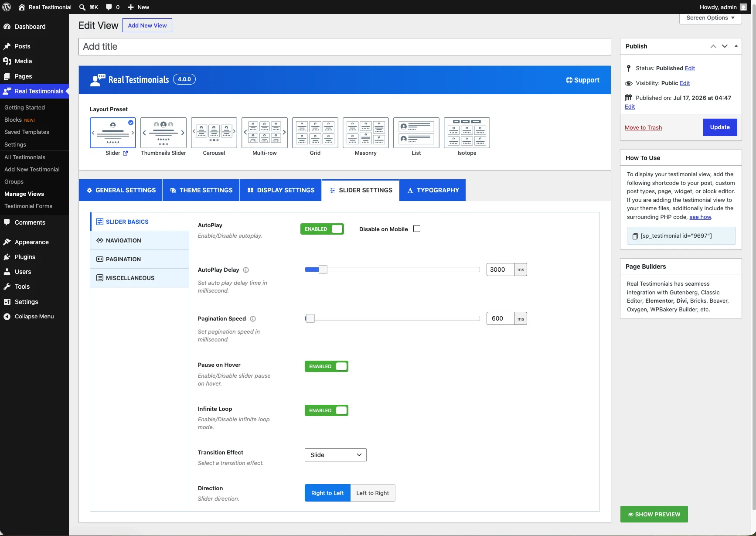Select the Isotope layout preset

coord(467,133)
